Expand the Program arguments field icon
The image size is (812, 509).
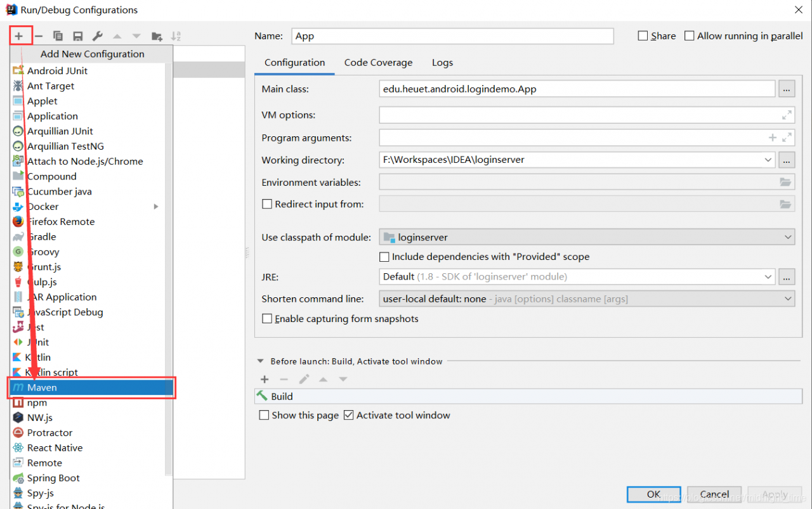(x=787, y=138)
